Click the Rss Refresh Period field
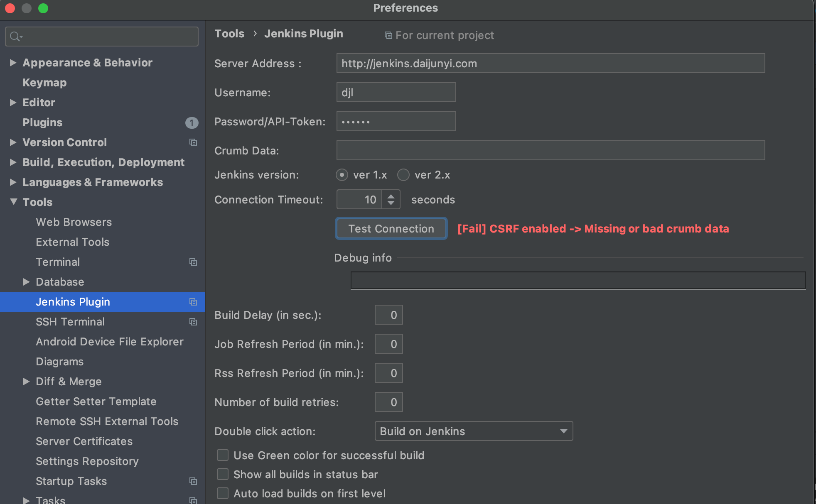Screen dimensions: 816x504 (x=388, y=373)
